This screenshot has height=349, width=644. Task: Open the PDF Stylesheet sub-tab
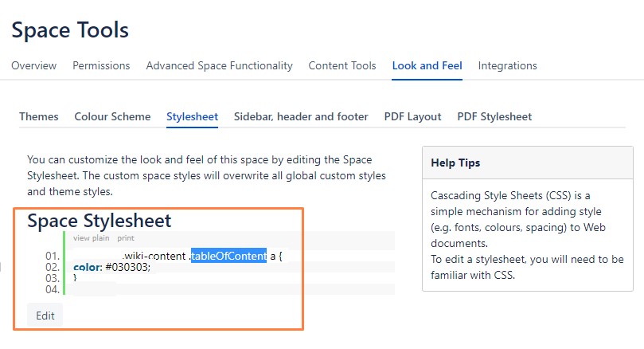[x=494, y=117]
